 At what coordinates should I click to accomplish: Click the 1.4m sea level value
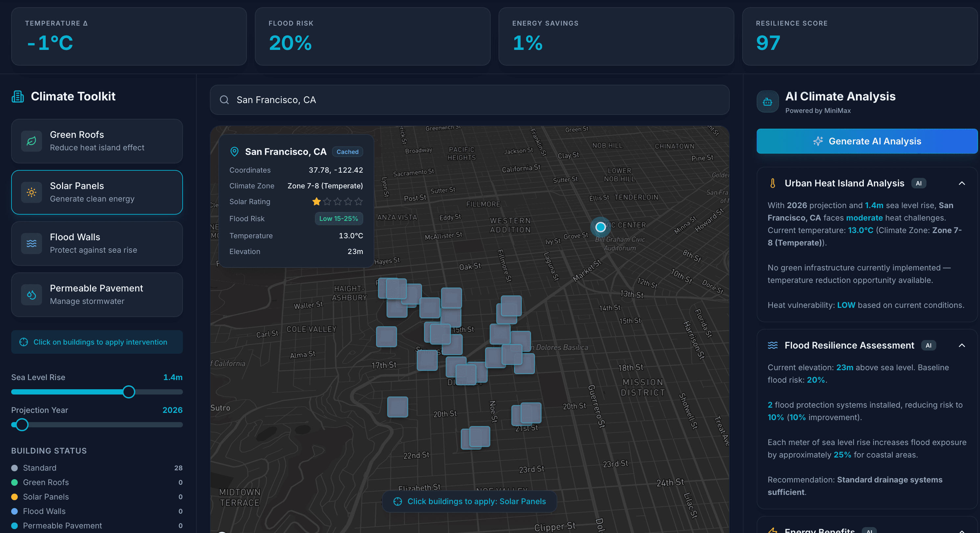173,377
